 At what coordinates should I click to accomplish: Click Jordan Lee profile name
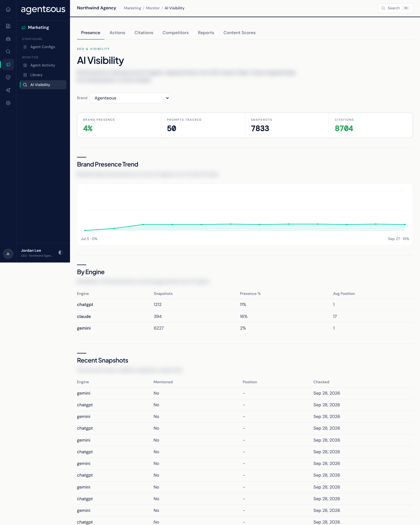point(31,250)
